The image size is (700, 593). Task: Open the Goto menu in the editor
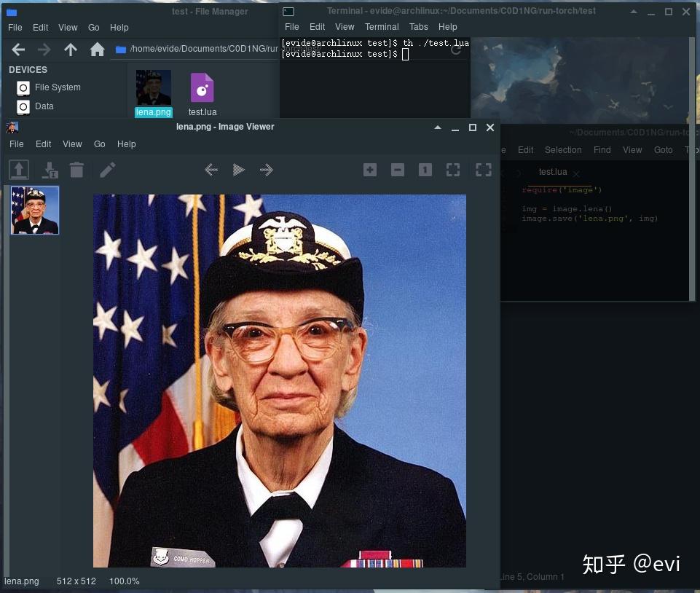point(663,149)
